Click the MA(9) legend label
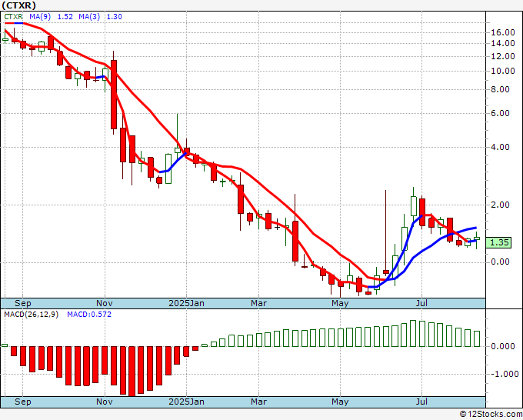 (x=40, y=17)
